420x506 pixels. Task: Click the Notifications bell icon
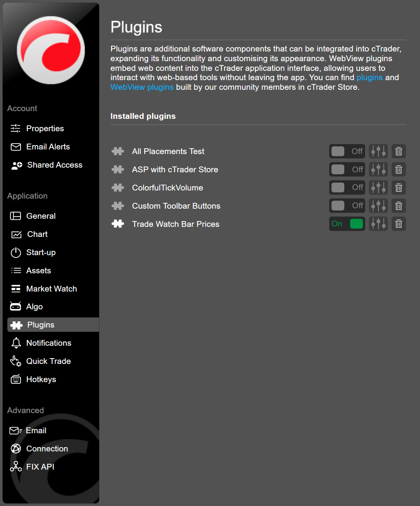point(16,343)
